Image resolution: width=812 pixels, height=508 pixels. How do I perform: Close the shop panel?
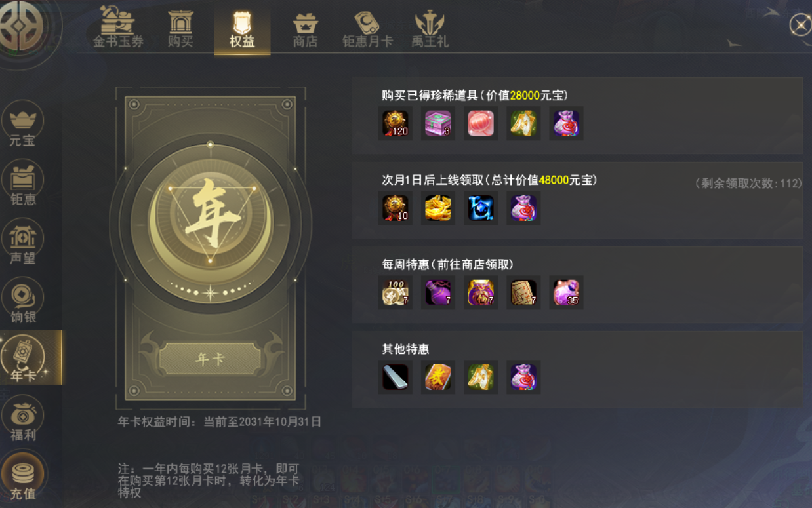tap(800, 25)
